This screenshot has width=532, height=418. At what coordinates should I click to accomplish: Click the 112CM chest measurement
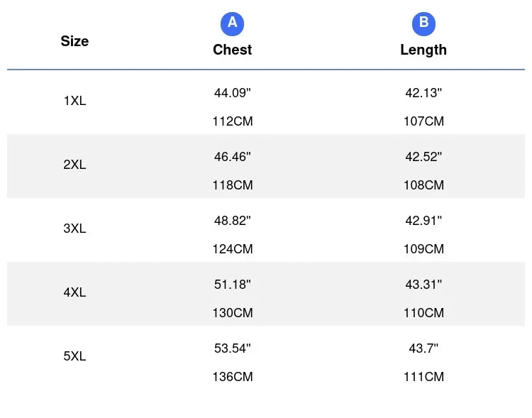(x=233, y=121)
